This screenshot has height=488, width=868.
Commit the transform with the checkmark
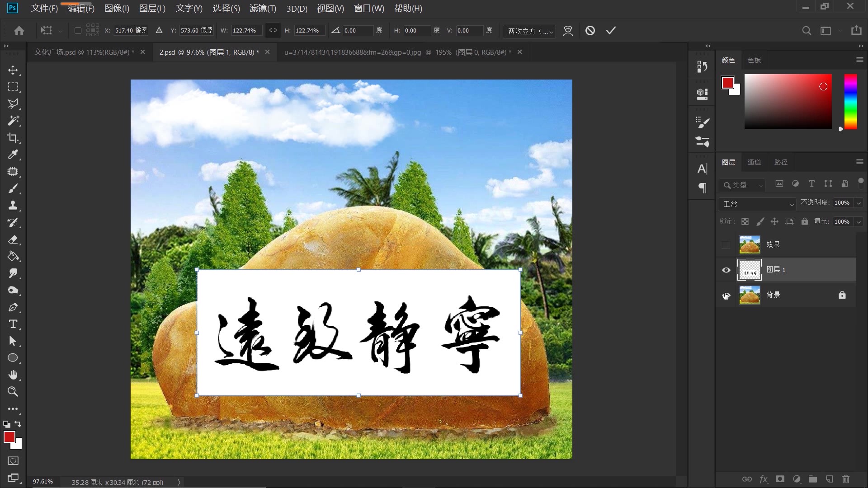tap(611, 30)
